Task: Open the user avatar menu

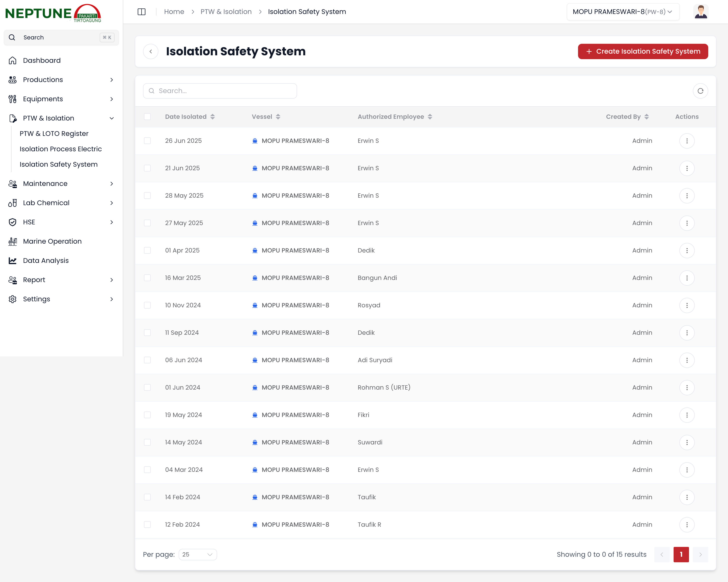Action: coord(701,12)
